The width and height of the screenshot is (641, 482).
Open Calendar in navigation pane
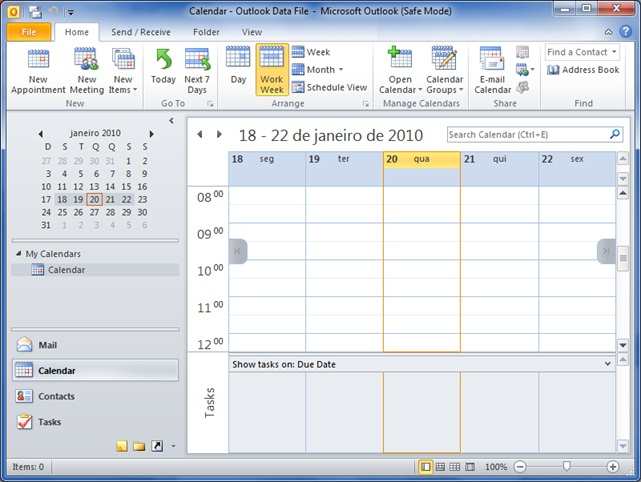(96, 370)
